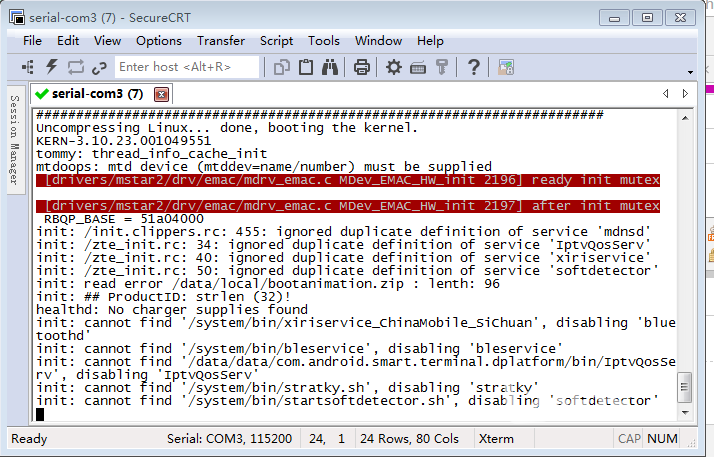Viewport: 714px width, 457px height.
Task: Click the Disconnect chain link icon
Action: click(99, 68)
